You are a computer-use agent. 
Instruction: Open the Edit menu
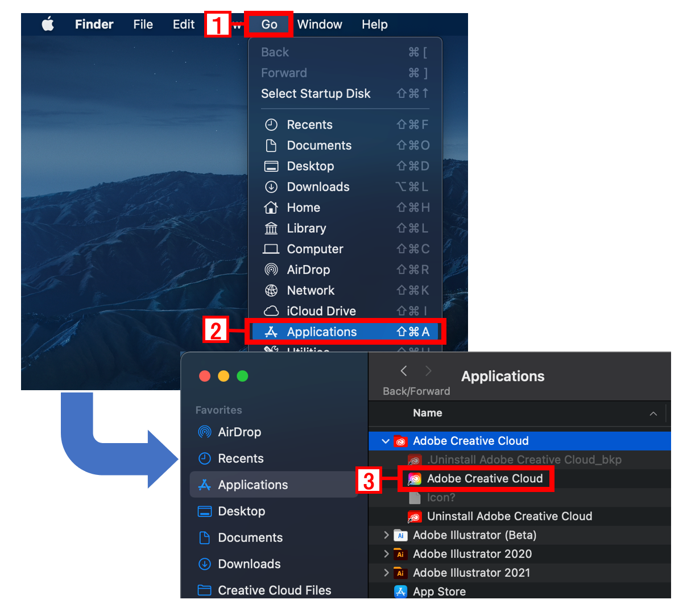184,24
